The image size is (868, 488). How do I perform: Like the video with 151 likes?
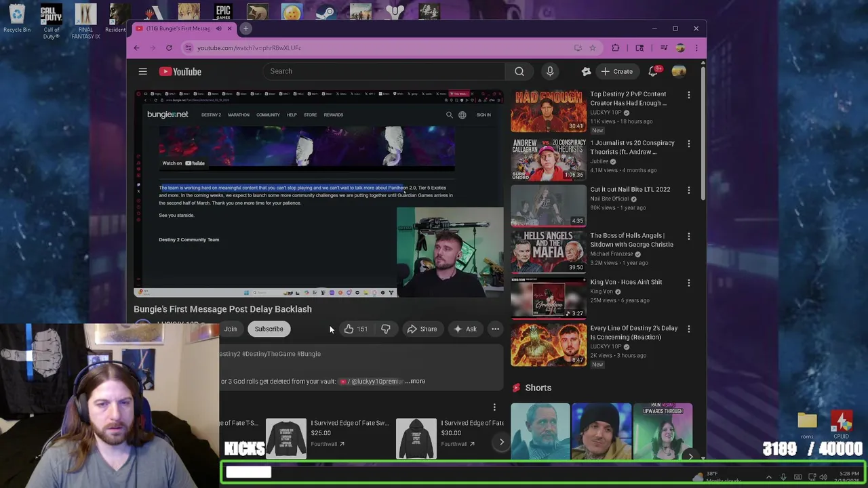tap(355, 329)
